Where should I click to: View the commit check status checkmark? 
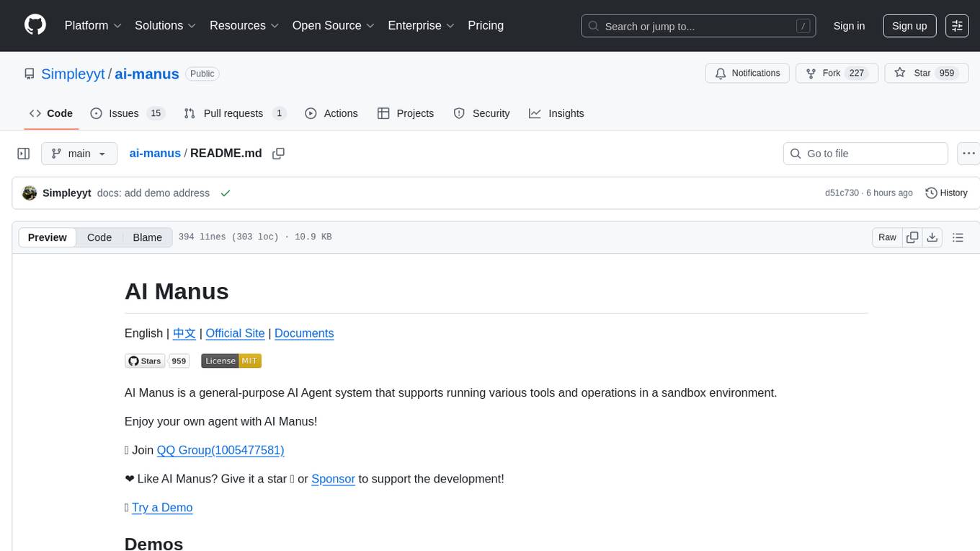226,193
